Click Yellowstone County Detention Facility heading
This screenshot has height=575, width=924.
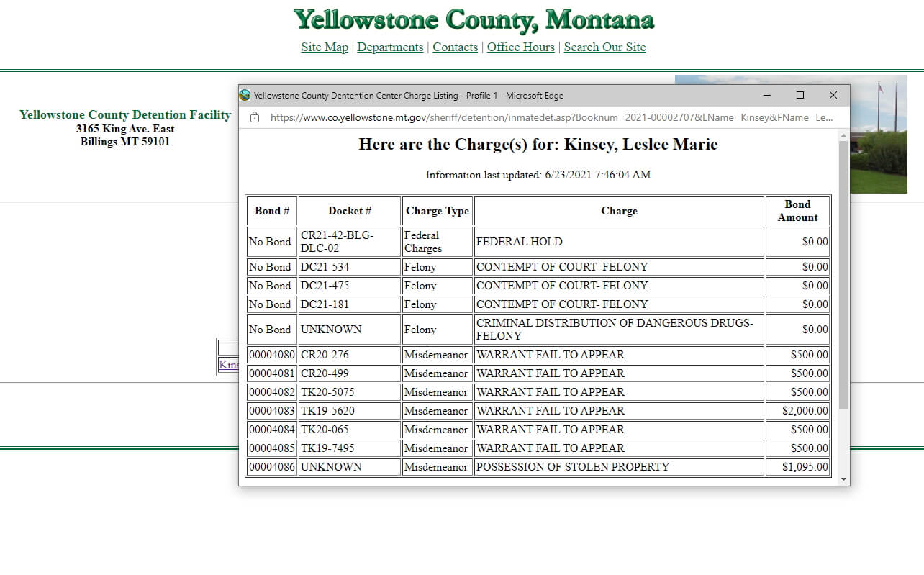pos(125,114)
